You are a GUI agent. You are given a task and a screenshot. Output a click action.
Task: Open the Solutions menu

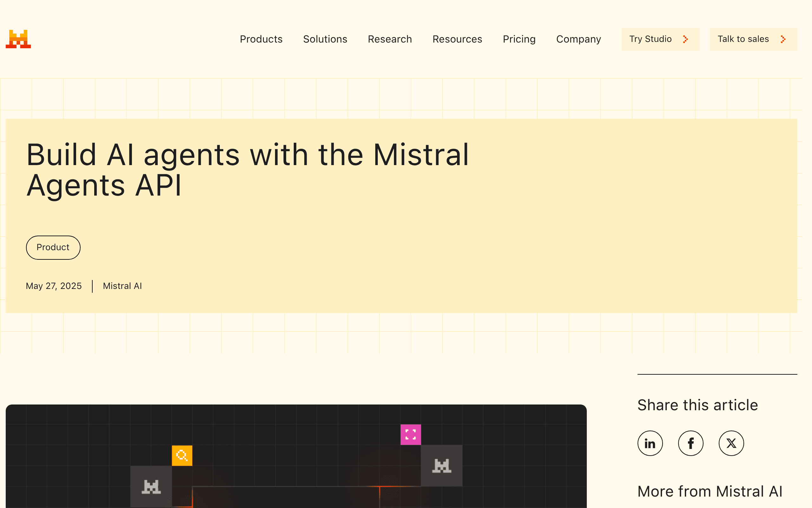pos(325,39)
